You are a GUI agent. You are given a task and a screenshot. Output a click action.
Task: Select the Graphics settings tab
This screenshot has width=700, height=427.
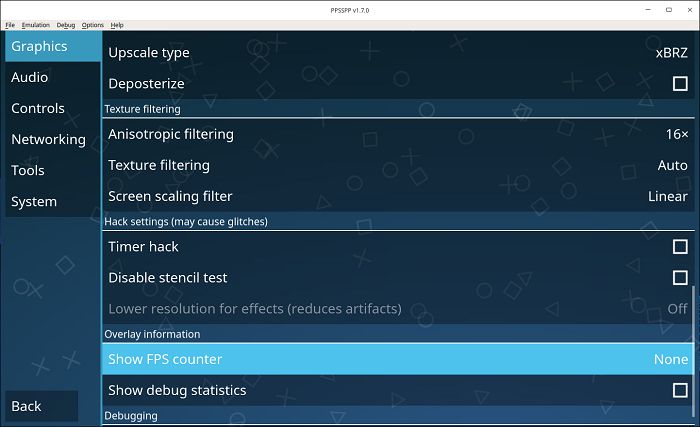pos(53,46)
